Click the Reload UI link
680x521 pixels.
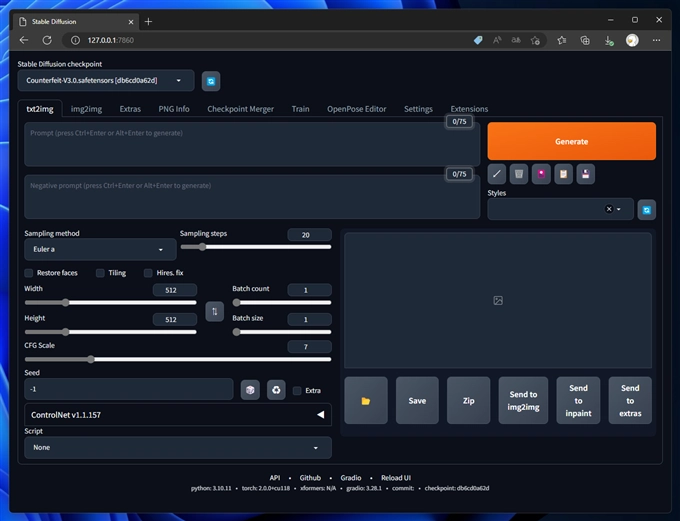pos(396,478)
